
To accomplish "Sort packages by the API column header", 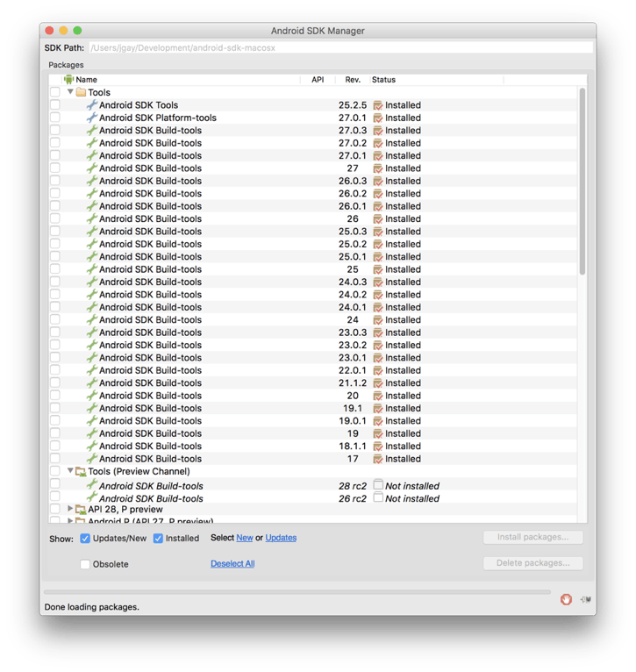I will click(318, 80).
